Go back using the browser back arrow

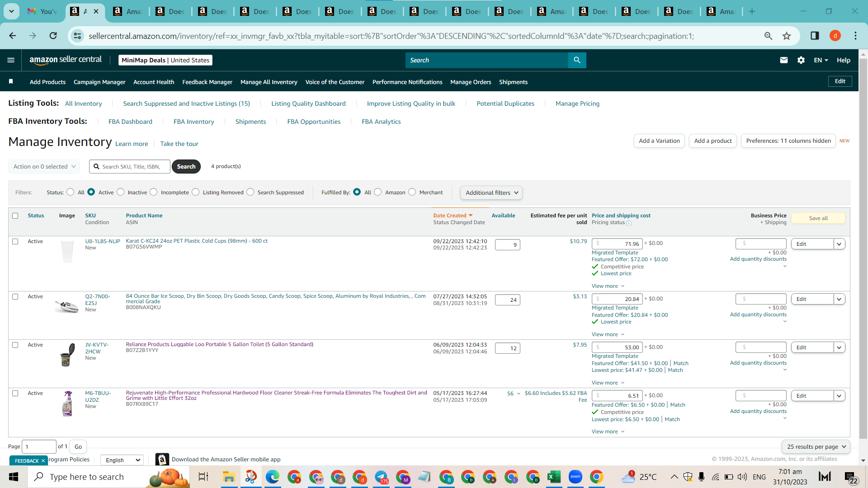point(13,36)
